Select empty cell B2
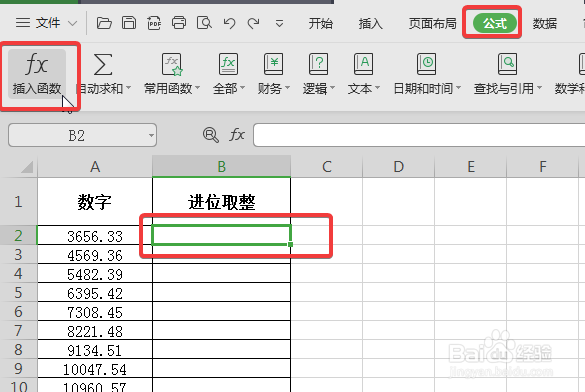Image resolution: width=585 pixels, height=392 pixels. pos(221,235)
